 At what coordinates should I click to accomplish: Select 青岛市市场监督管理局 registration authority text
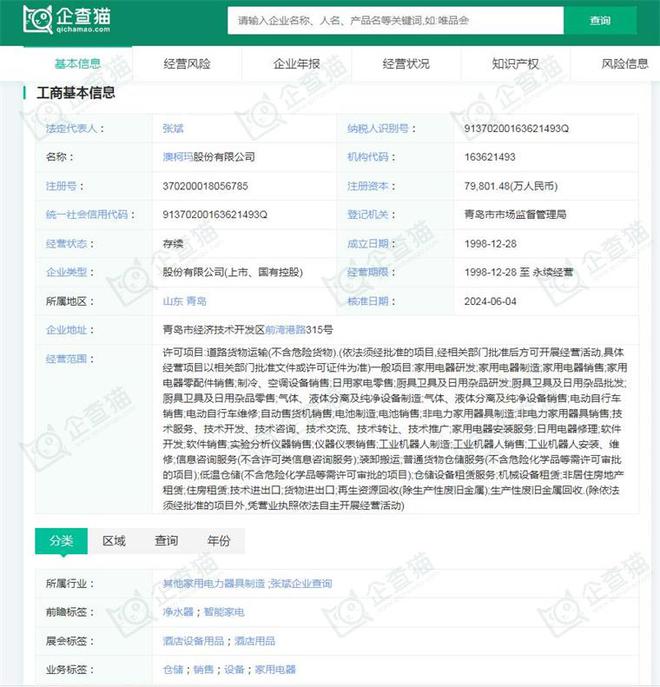coord(515,215)
